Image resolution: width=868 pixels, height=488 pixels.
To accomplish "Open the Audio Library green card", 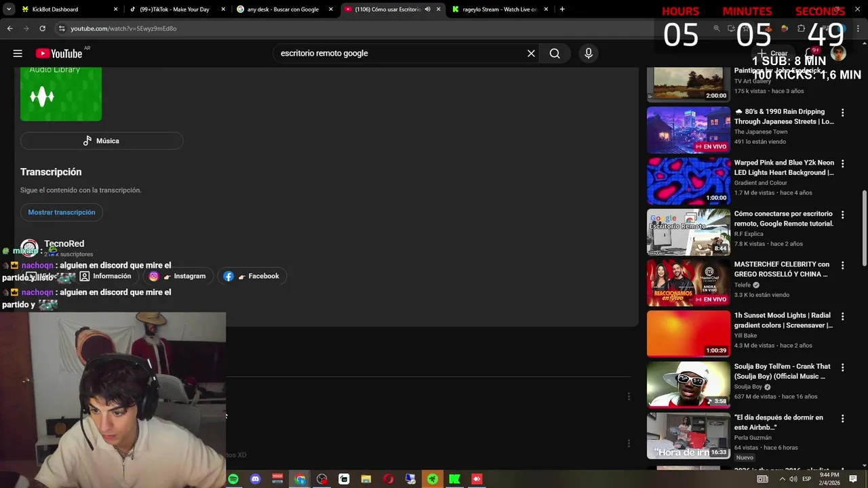I will (61, 94).
